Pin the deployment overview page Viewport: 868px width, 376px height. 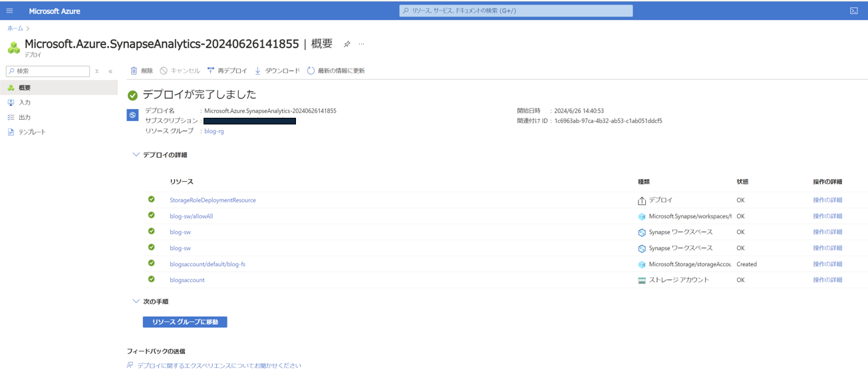pyautogui.click(x=347, y=44)
